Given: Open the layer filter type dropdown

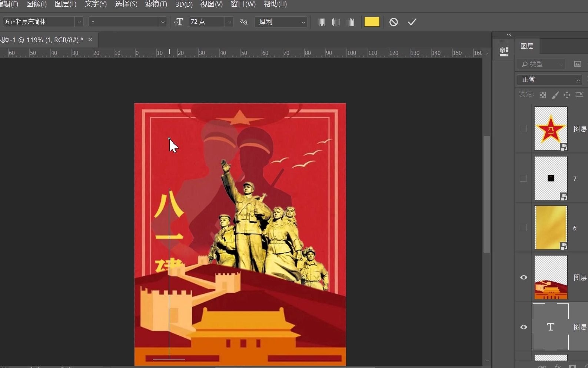Looking at the screenshot, I should [x=541, y=64].
